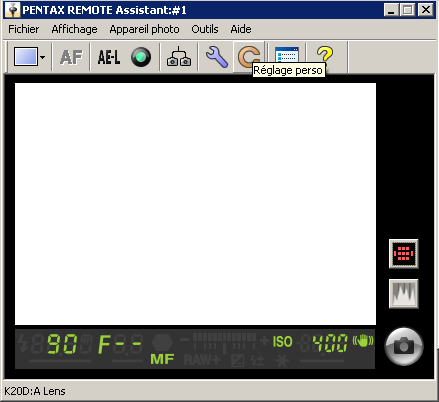The width and height of the screenshot is (439, 402).
Task: Click the camera shutter release button
Action: [x=404, y=346]
